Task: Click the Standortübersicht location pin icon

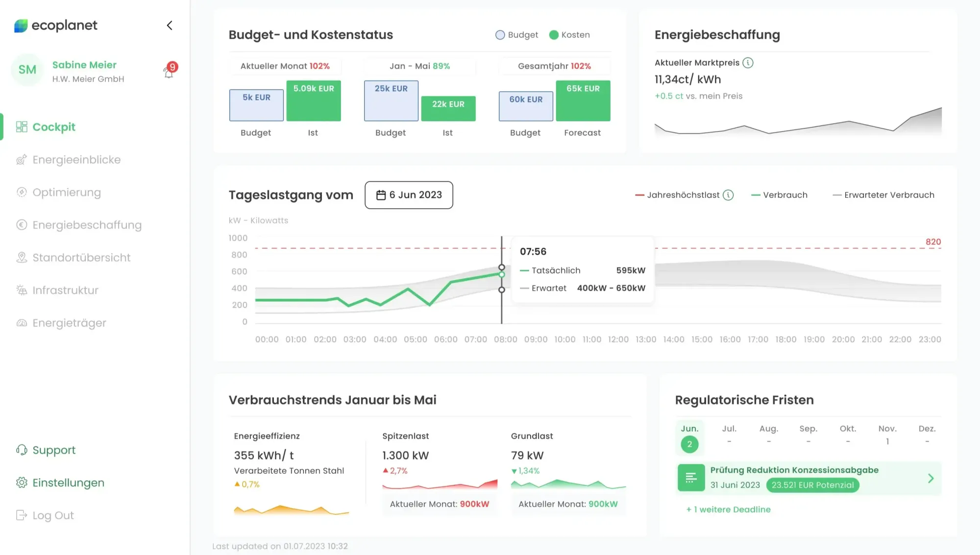Action: coord(22,258)
